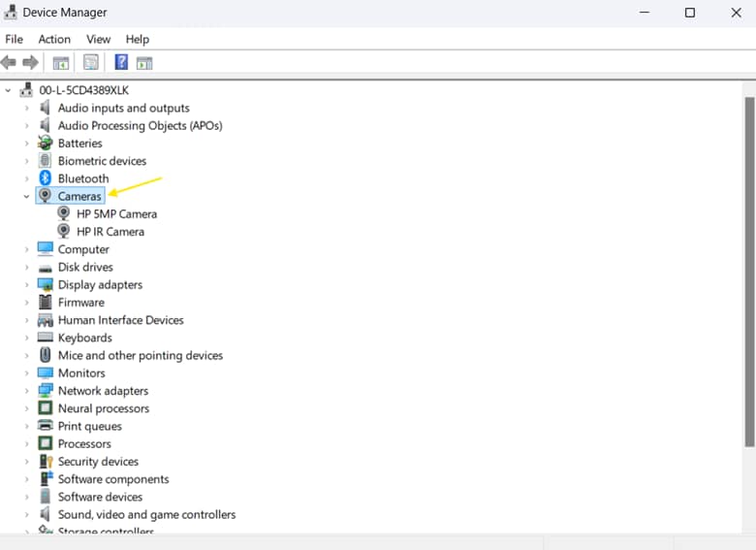Viewport: 756px width, 550px height.
Task: Click the Computer monitor icon
Action: pyautogui.click(x=46, y=249)
